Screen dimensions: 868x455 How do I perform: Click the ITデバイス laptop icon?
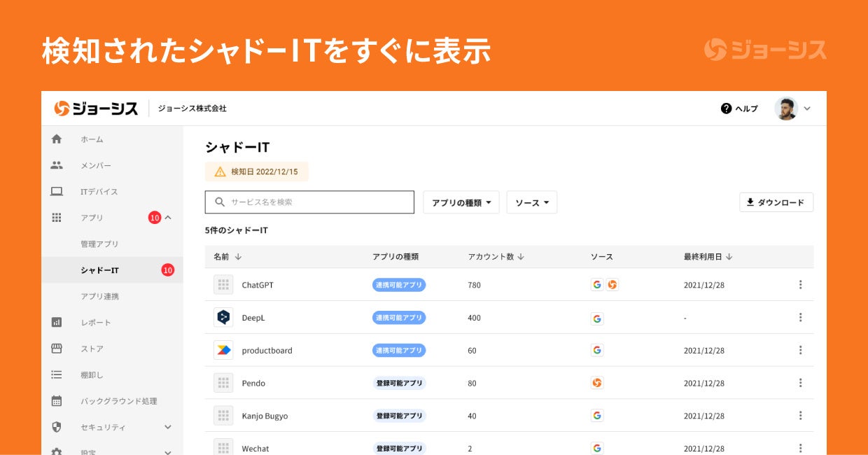click(x=57, y=191)
